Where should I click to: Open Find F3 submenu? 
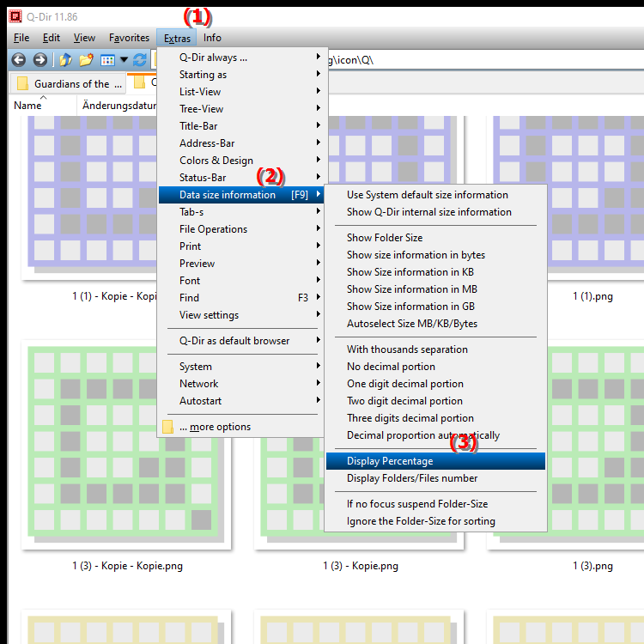(241, 298)
